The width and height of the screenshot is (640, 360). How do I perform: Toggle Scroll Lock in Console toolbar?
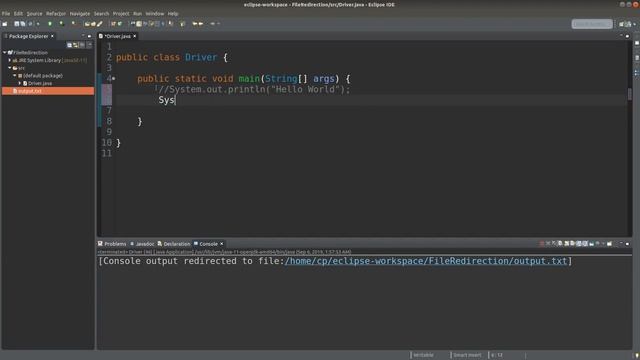[567, 244]
